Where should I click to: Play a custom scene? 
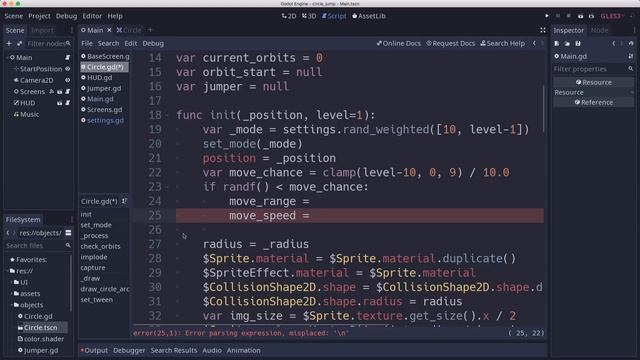tap(591, 16)
